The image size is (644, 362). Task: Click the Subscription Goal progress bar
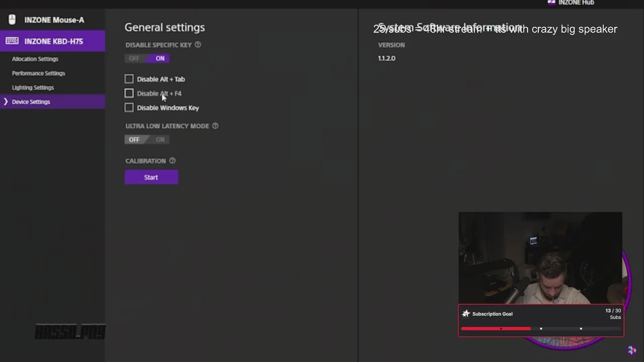pyautogui.click(x=541, y=329)
